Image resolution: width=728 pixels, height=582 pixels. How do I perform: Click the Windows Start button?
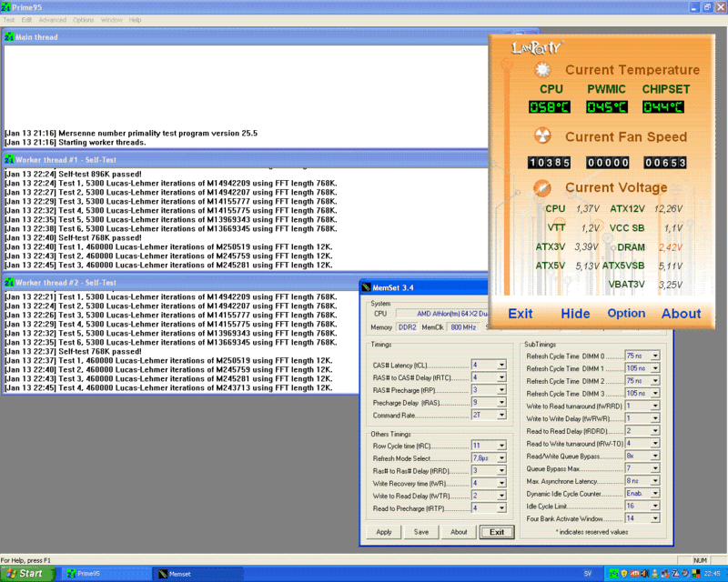click(x=28, y=574)
